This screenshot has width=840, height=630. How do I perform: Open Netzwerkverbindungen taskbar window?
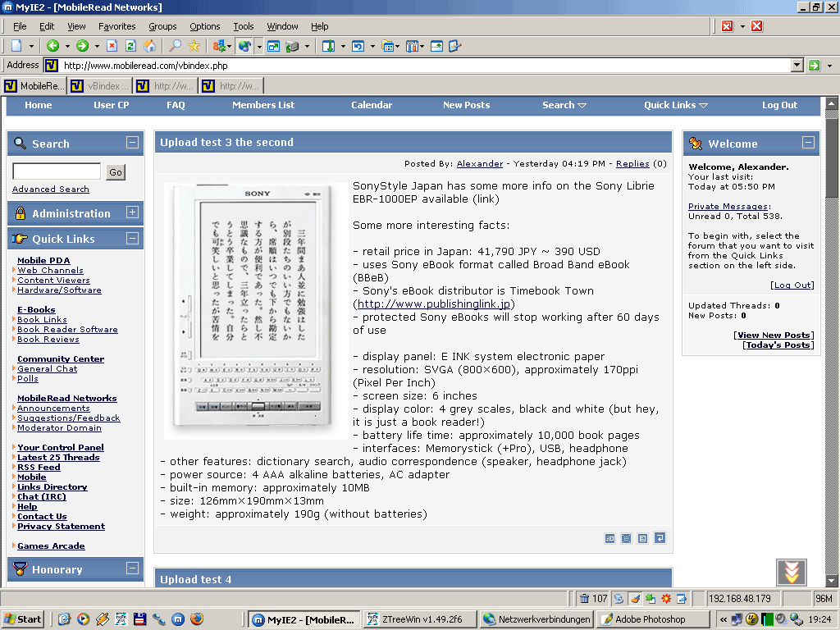tap(536, 619)
